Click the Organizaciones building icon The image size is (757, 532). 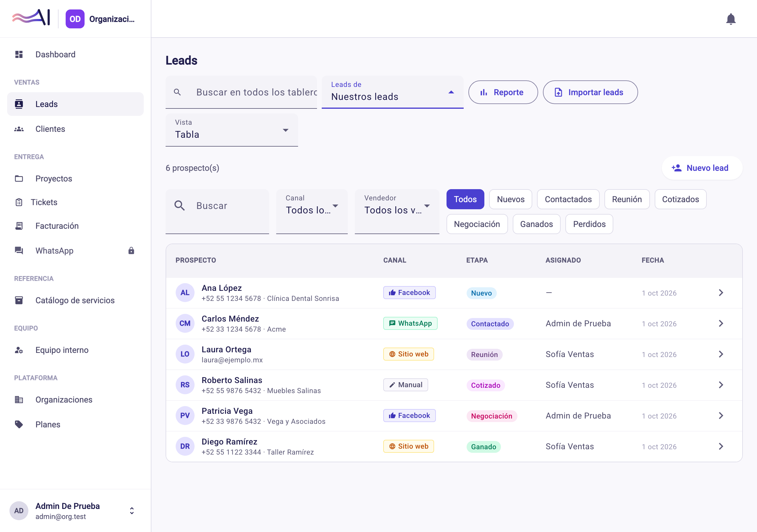19,400
